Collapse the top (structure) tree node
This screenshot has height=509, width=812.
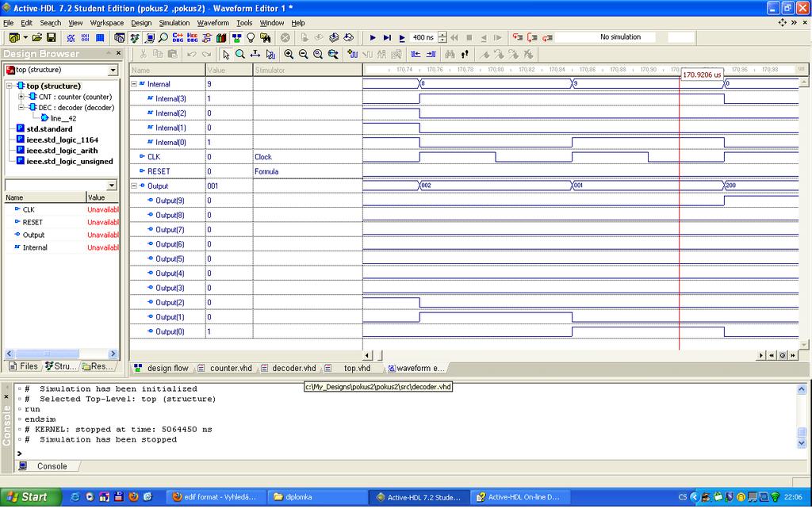[10, 86]
